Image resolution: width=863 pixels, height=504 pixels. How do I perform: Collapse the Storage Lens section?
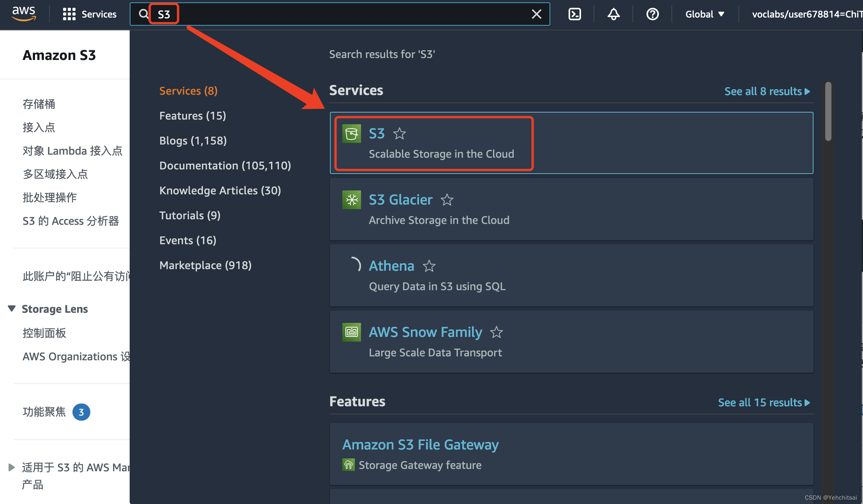click(x=12, y=309)
